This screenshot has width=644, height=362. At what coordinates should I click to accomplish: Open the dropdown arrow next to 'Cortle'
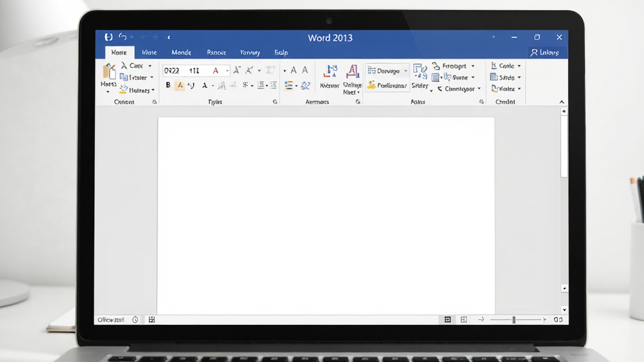point(519,66)
